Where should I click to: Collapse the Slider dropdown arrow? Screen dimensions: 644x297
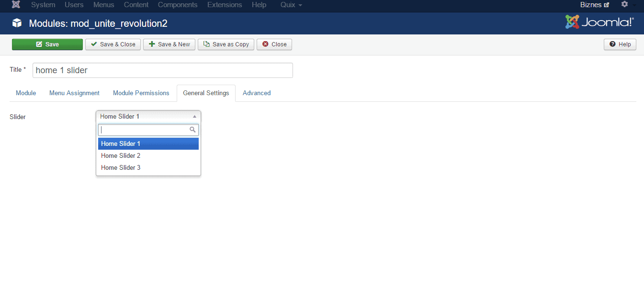pos(194,116)
